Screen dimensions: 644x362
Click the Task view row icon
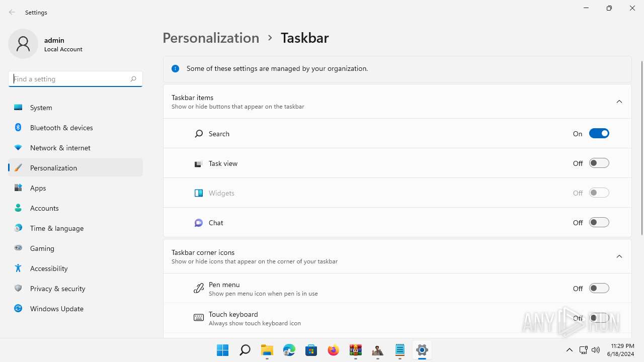click(199, 163)
